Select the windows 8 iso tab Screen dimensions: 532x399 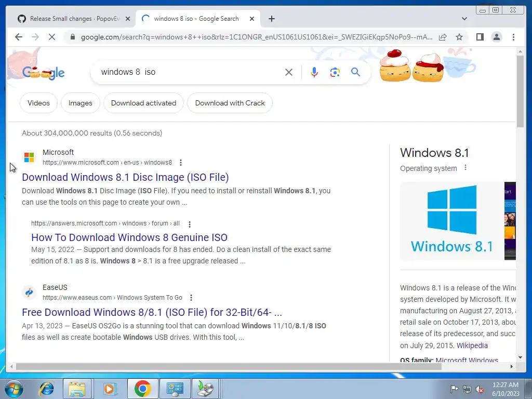click(197, 19)
